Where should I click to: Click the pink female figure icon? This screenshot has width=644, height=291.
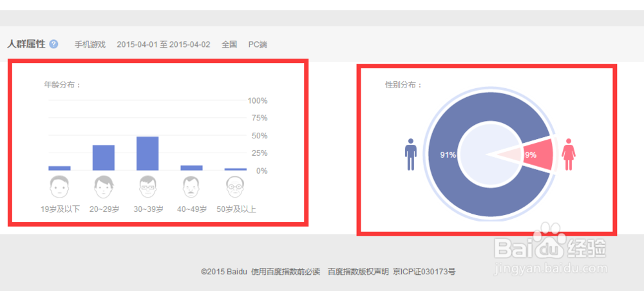click(569, 155)
